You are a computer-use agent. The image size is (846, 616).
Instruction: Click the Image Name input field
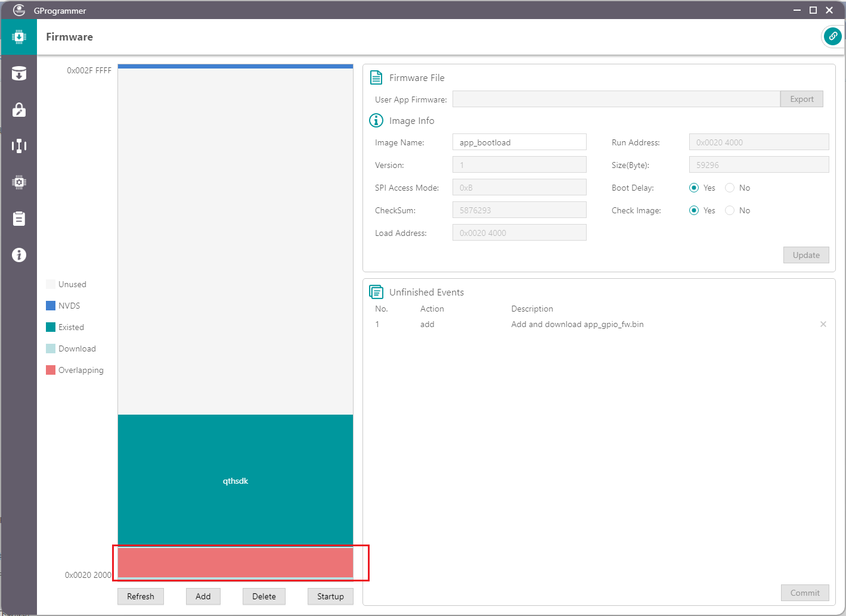[x=519, y=142]
